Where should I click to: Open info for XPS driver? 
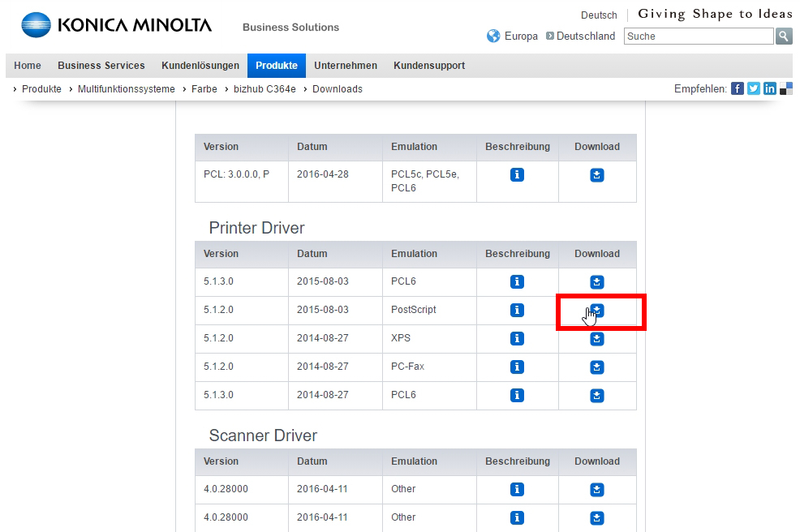tap(517, 339)
